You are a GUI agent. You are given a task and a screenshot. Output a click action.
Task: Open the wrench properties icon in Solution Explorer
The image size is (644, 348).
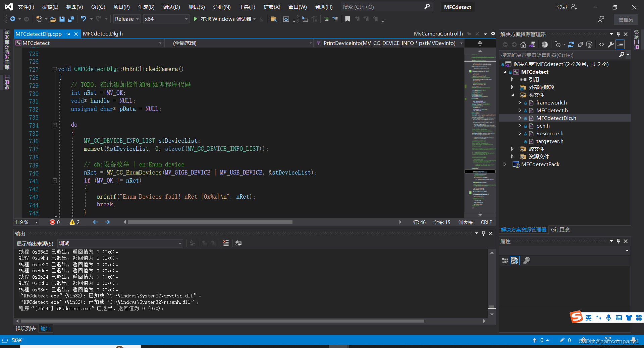(x=611, y=45)
